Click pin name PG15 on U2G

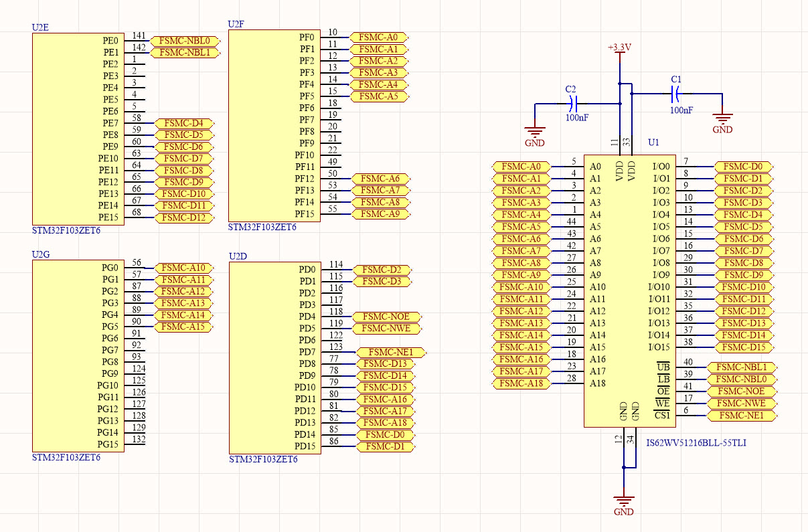coord(108,444)
